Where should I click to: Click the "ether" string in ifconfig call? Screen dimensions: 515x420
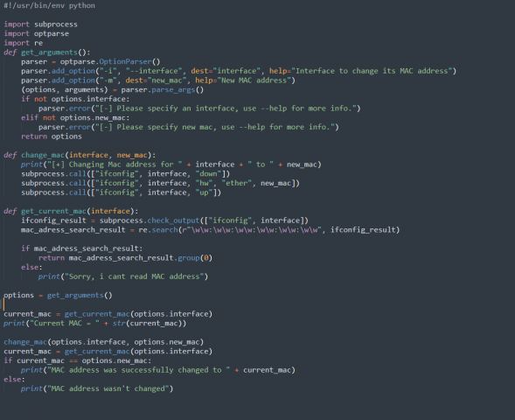coord(236,183)
